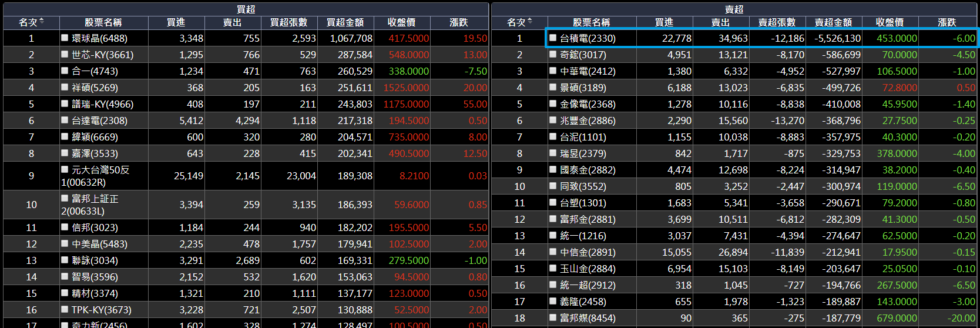Enable the 兆豐金(2886) checkbox

tap(553, 120)
